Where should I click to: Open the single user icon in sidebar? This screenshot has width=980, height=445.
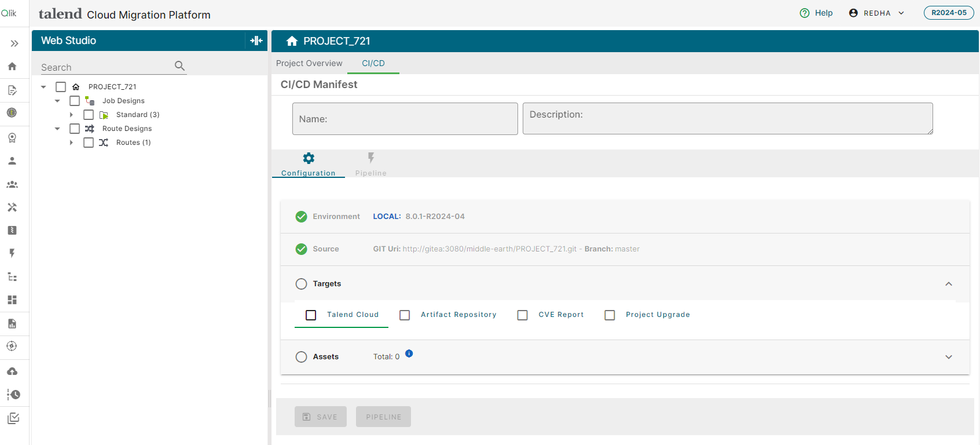(12, 161)
